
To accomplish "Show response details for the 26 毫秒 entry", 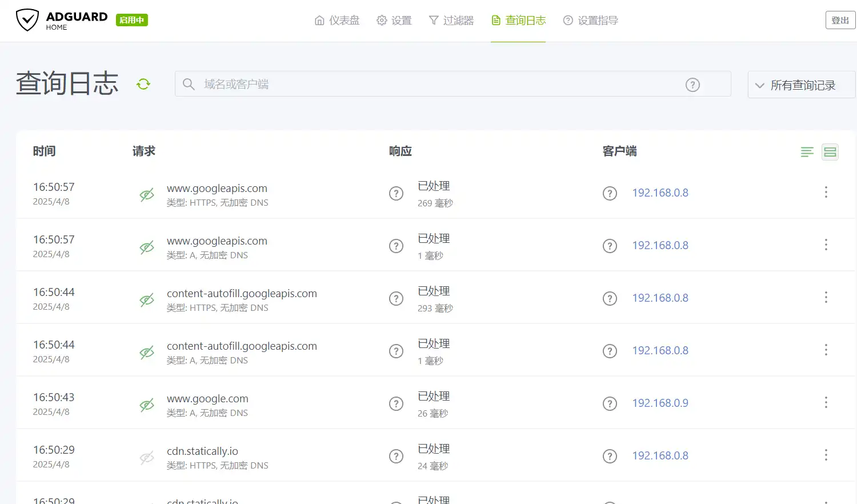I will (396, 403).
